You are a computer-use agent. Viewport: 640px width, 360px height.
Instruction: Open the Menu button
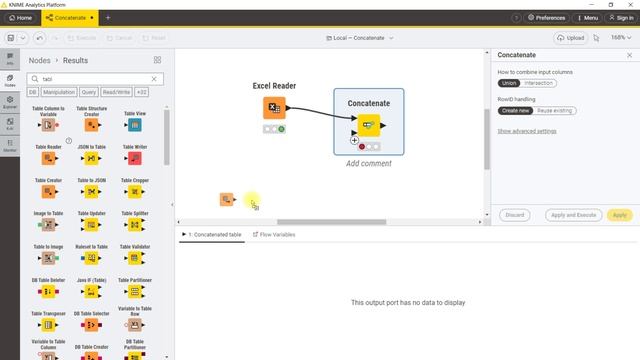click(587, 18)
